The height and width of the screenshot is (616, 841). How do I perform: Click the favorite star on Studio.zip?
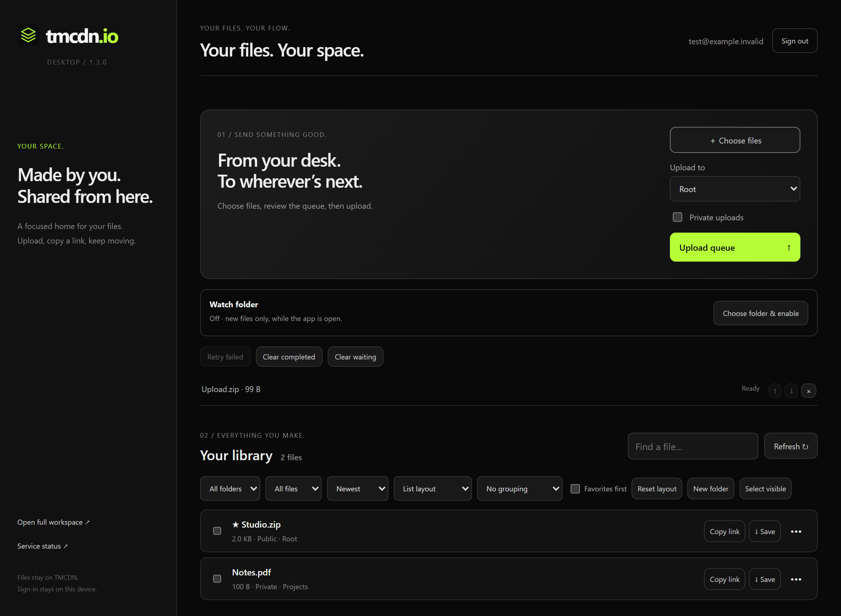coord(235,524)
